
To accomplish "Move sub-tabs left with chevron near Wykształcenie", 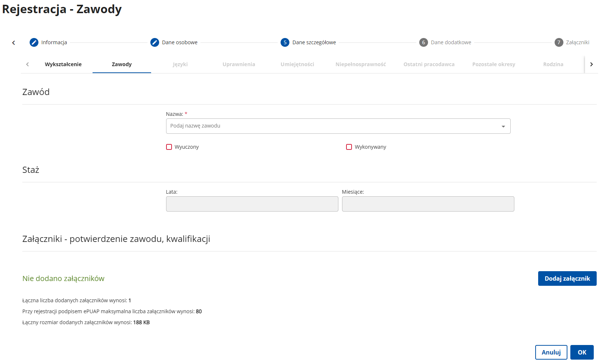I will point(27,64).
